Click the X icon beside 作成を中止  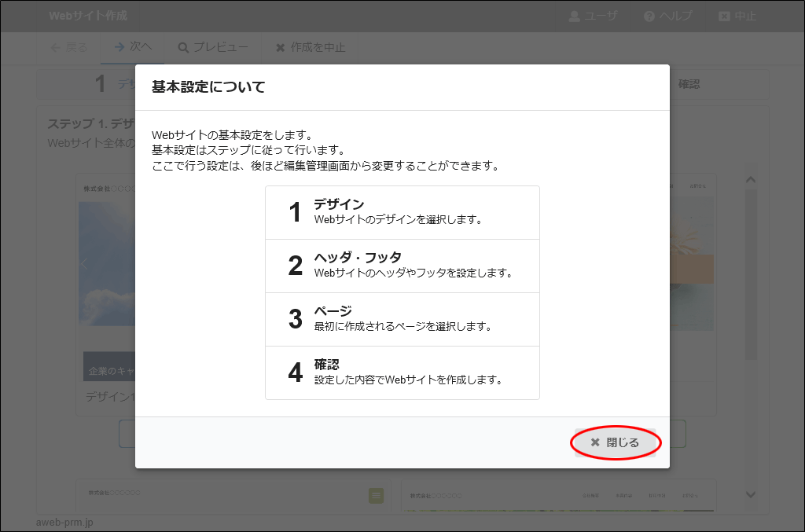[281, 48]
